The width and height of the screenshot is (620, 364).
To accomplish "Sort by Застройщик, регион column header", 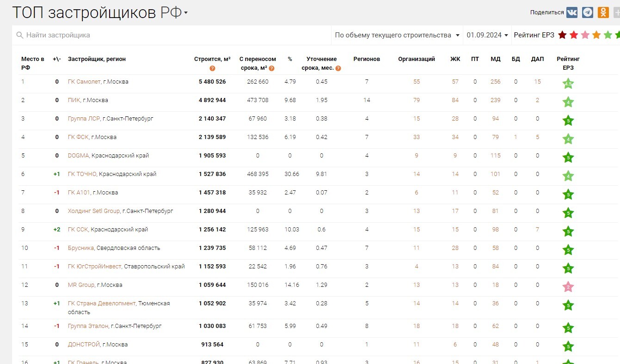I will [x=97, y=59].
